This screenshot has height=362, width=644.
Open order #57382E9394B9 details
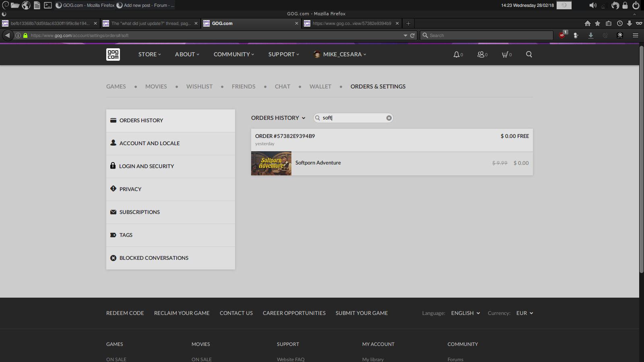pos(392,140)
